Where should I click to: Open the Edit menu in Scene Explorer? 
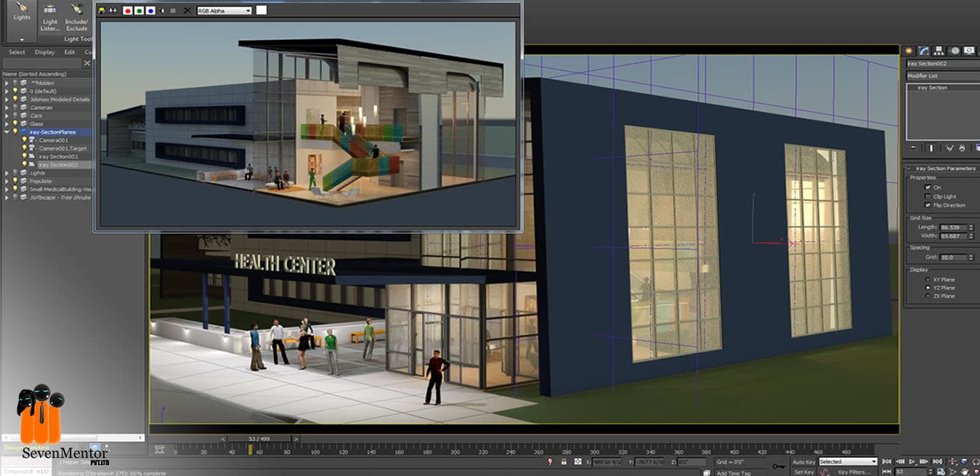[x=69, y=52]
